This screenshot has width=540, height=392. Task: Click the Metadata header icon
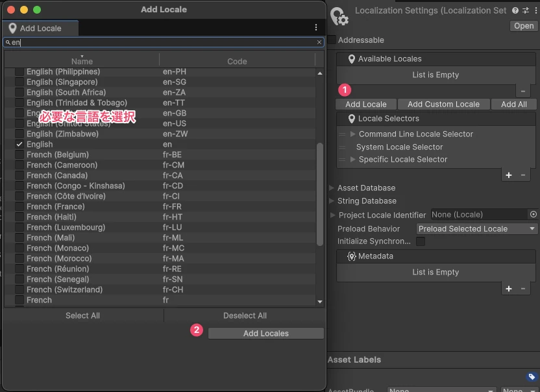pyautogui.click(x=351, y=256)
